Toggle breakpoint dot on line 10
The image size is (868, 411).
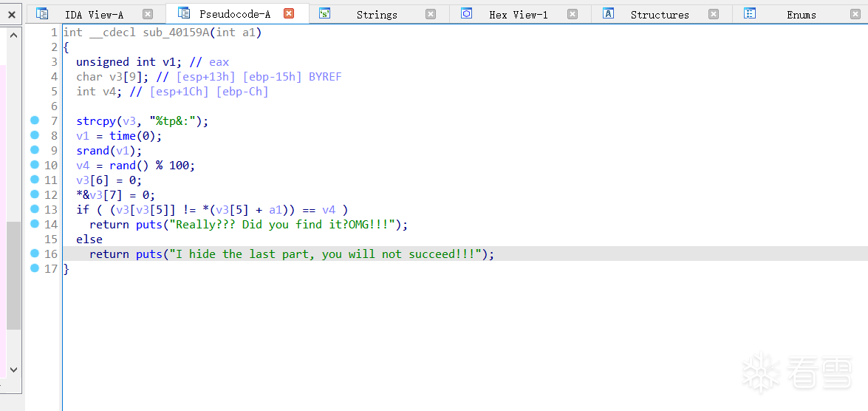[35, 165]
